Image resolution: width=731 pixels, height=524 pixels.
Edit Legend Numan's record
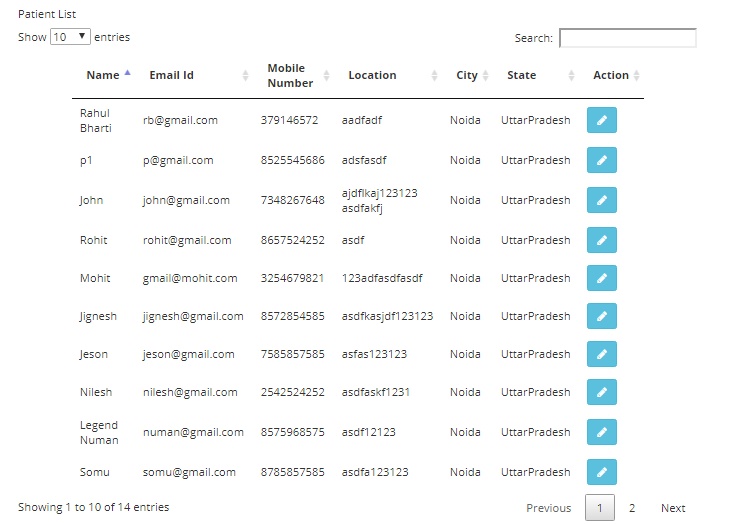click(x=601, y=432)
